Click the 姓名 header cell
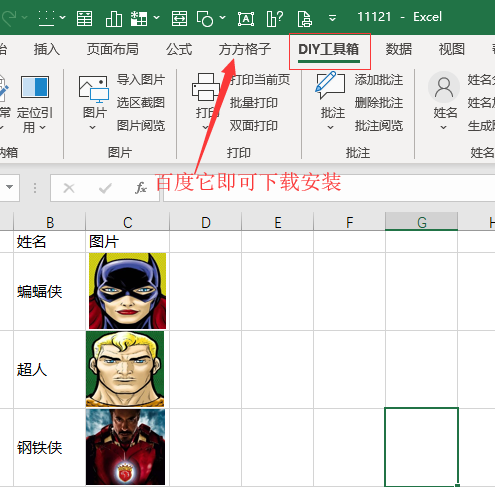495x487 pixels. coord(50,242)
